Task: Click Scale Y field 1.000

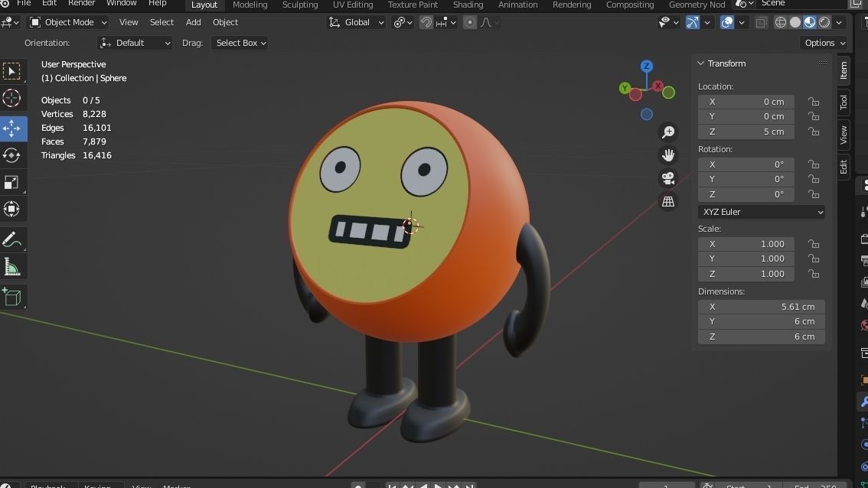Action: pyautogui.click(x=746, y=259)
